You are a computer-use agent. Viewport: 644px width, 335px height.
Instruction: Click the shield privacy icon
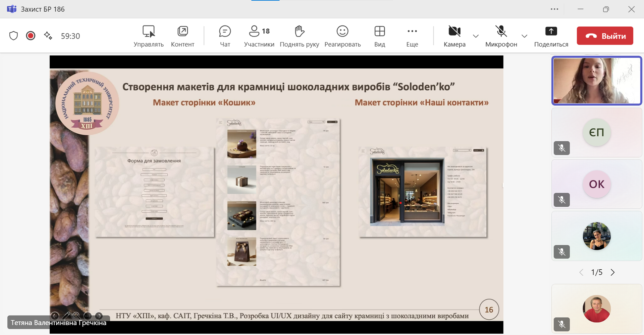point(13,36)
